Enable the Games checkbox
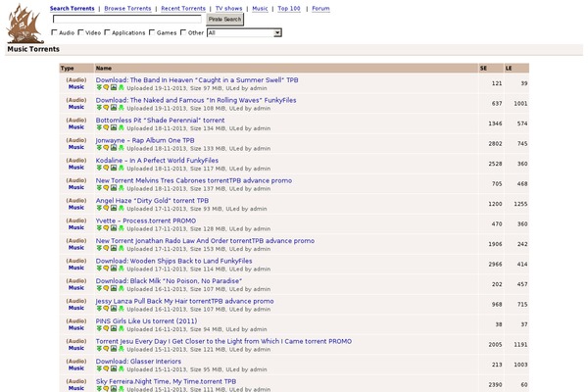588x392 pixels. point(152,32)
